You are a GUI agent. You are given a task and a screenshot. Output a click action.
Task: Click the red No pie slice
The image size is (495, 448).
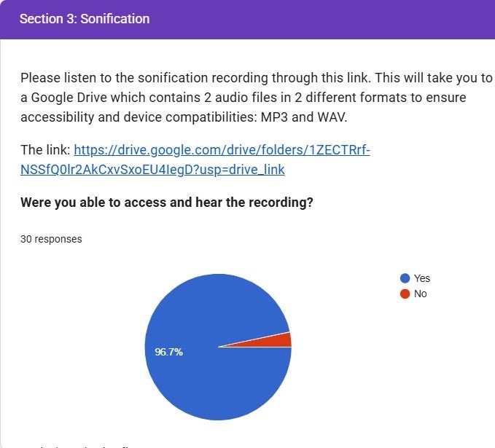point(284,339)
